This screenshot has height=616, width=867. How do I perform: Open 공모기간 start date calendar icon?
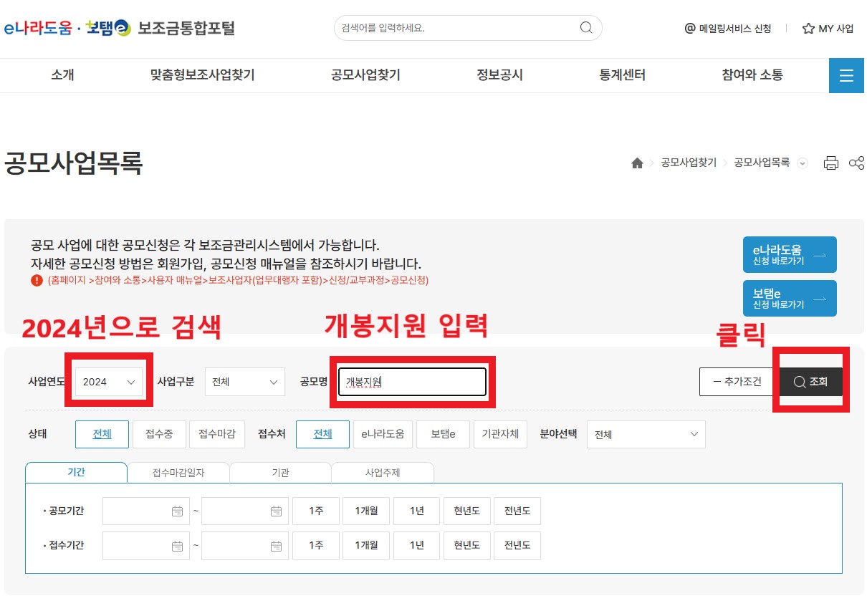[x=177, y=511]
